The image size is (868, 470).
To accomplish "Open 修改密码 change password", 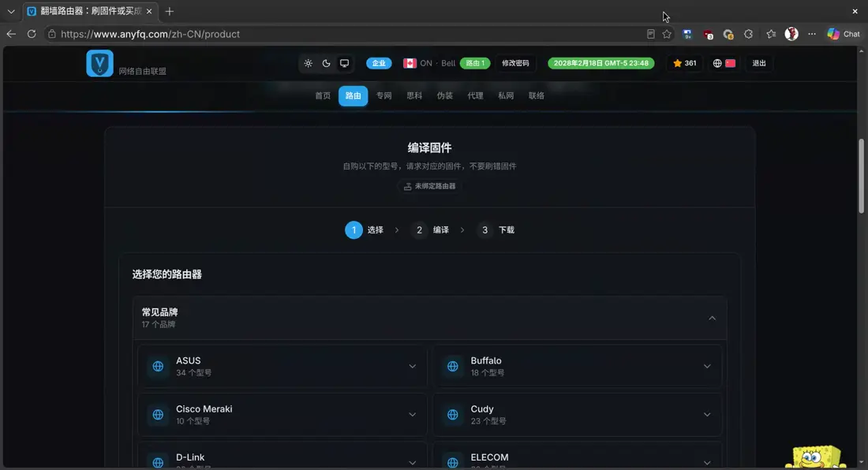I will (515, 63).
